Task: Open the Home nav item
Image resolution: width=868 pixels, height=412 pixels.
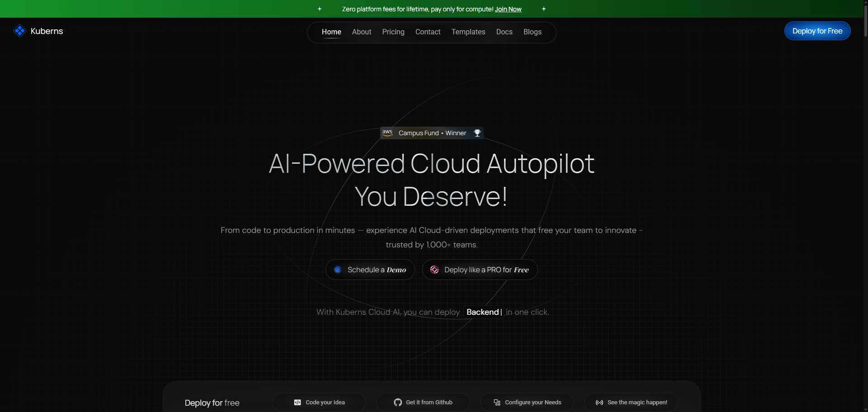Action: click(331, 32)
